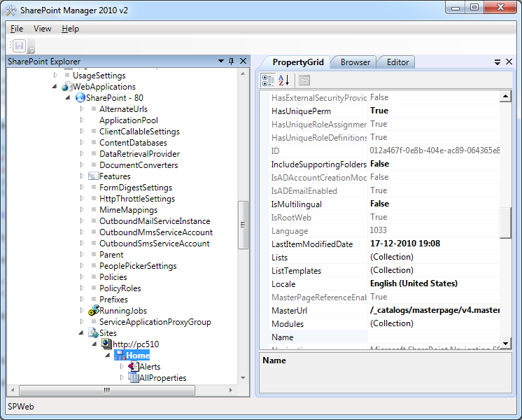Switch to the Browser tab
The width and height of the screenshot is (522, 420).
click(355, 62)
